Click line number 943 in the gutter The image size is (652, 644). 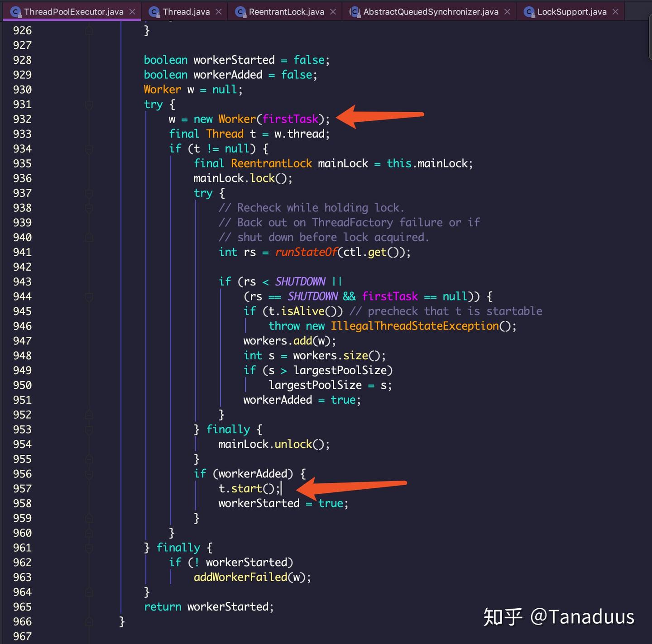tap(22, 281)
